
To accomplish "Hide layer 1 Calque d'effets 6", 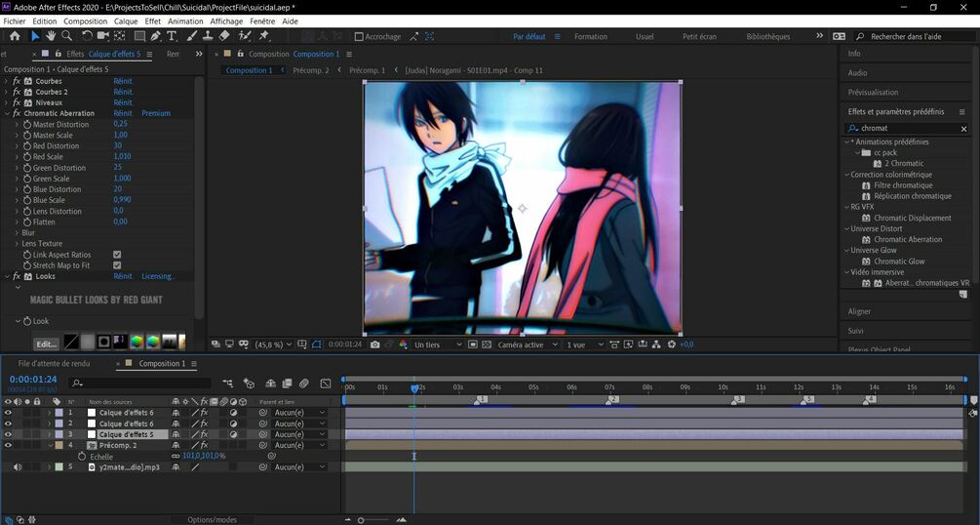I will (x=8, y=413).
